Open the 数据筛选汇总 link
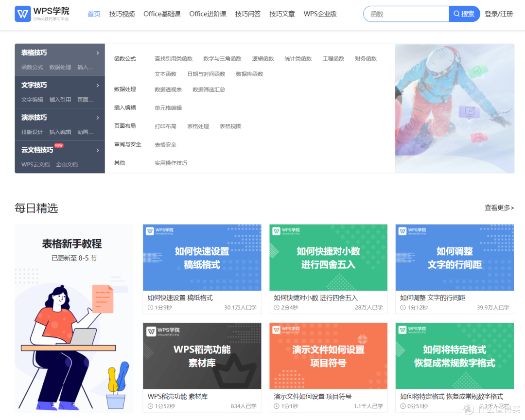Image resolution: width=525 pixels, height=420 pixels. pos(209,89)
